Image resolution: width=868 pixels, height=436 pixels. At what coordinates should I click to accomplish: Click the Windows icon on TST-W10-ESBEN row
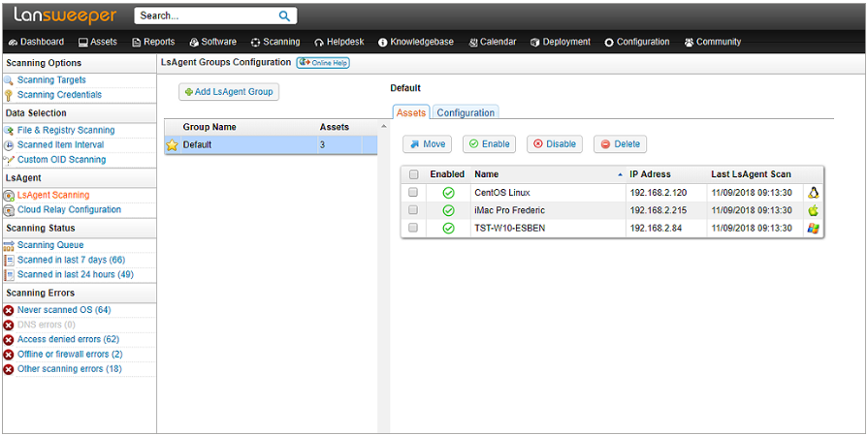(813, 228)
